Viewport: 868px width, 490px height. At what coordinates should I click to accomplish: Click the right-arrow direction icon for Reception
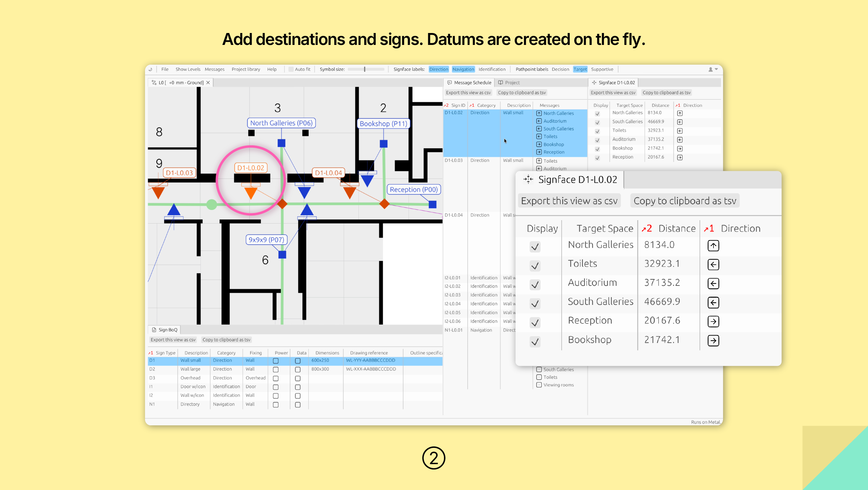(713, 321)
